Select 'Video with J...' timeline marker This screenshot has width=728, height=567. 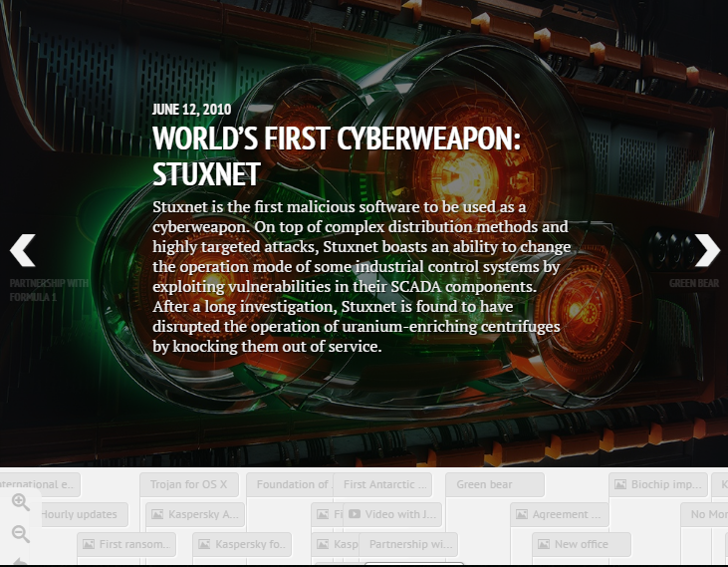[392, 514]
